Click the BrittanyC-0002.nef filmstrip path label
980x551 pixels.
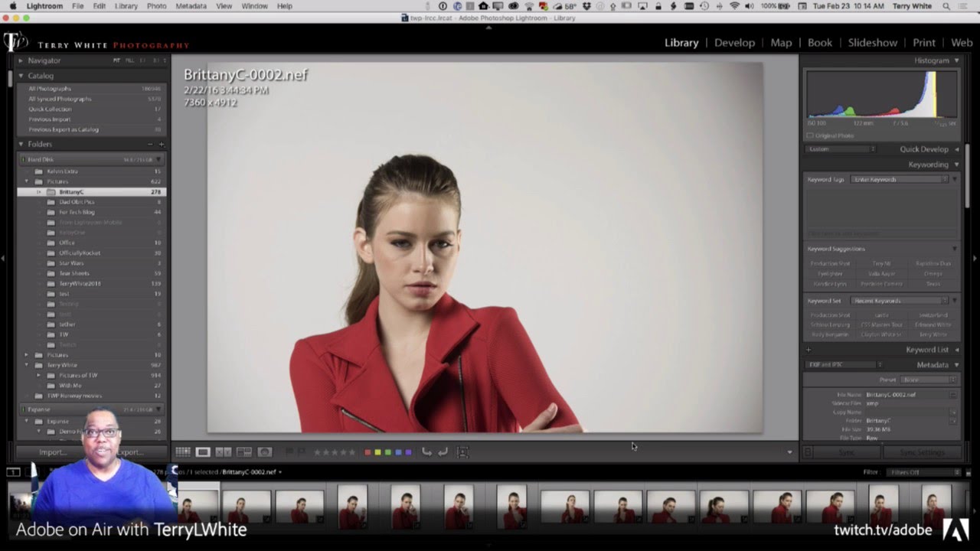click(251, 472)
